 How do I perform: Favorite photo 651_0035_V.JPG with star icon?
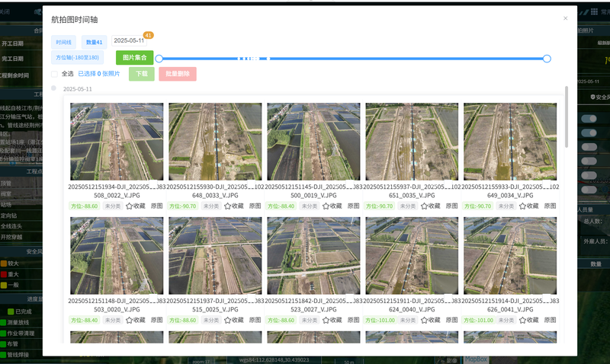coord(425,206)
